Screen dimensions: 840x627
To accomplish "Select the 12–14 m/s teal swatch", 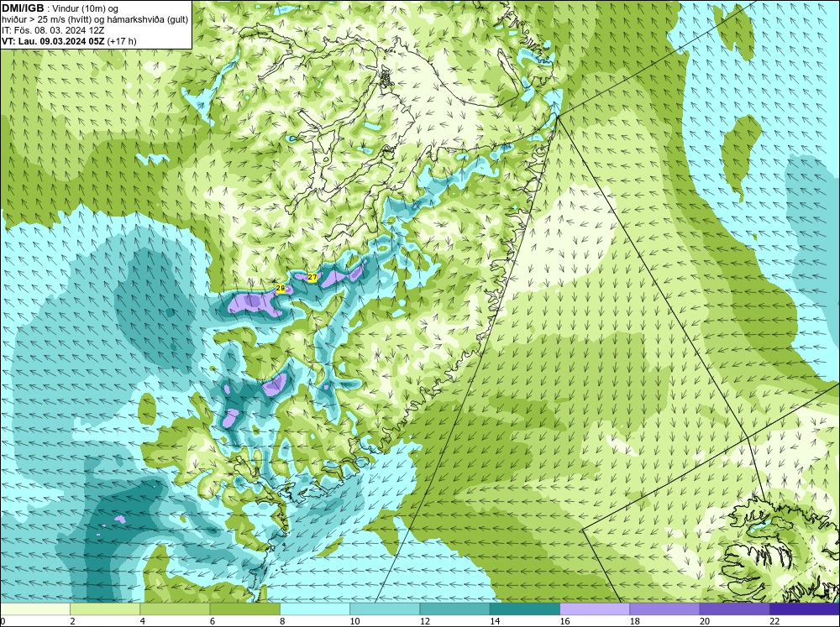I will [x=454, y=609].
